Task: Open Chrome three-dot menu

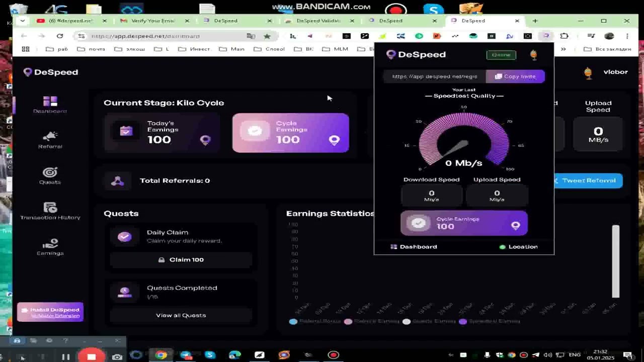Action: coord(627,36)
